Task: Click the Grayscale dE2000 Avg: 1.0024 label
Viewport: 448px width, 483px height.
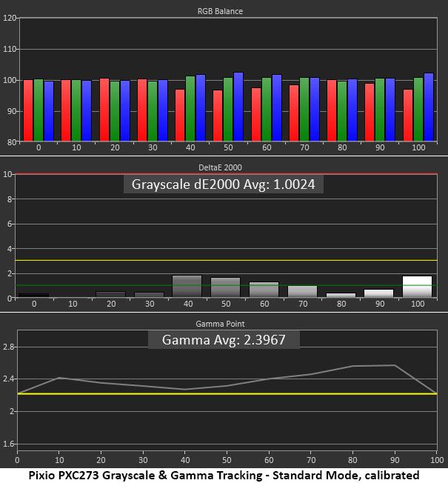Action: [x=223, y=184]
